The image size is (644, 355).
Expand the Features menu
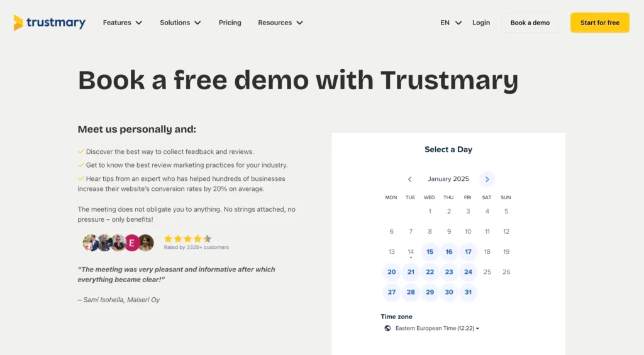(x=123, y=23)
